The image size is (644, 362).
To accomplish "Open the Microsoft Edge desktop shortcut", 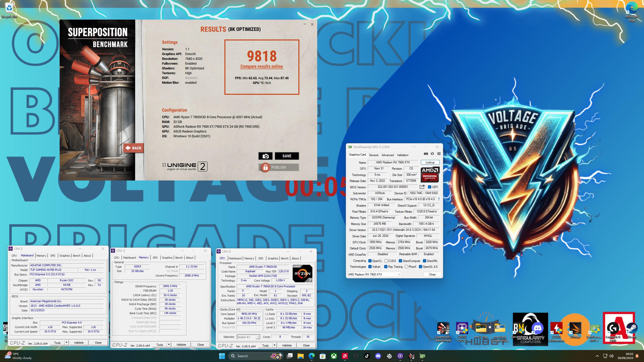I will point(632,12).
